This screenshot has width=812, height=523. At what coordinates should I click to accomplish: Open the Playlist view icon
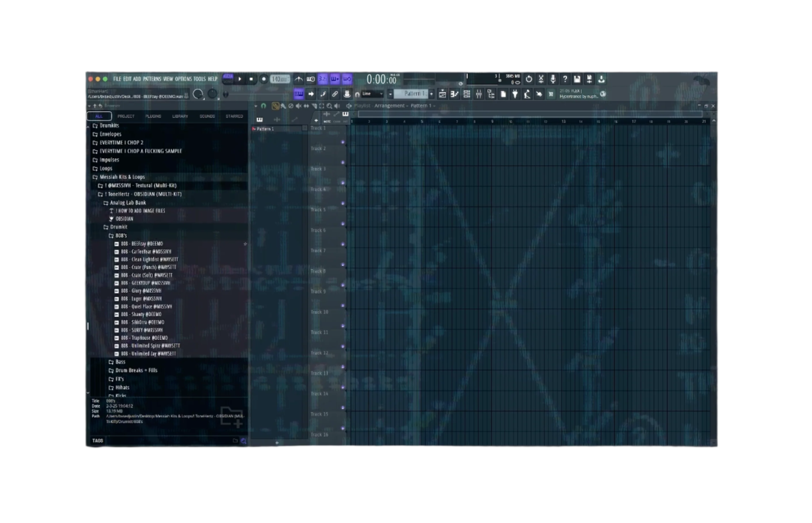[442, 94]
